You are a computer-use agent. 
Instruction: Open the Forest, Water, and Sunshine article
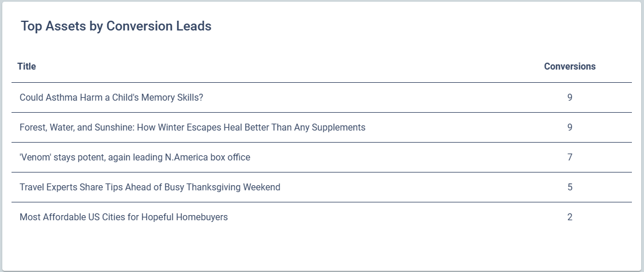[x=192, y=128]
